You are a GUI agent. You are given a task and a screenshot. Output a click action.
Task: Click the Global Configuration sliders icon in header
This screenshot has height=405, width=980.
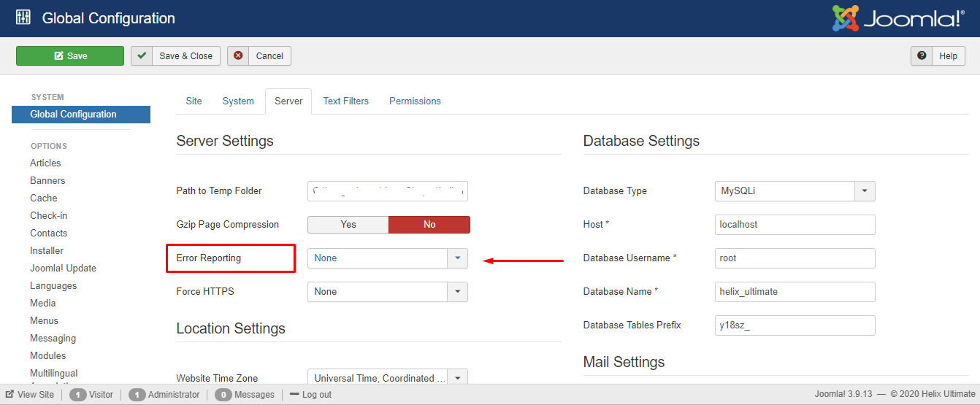[23, 18]
